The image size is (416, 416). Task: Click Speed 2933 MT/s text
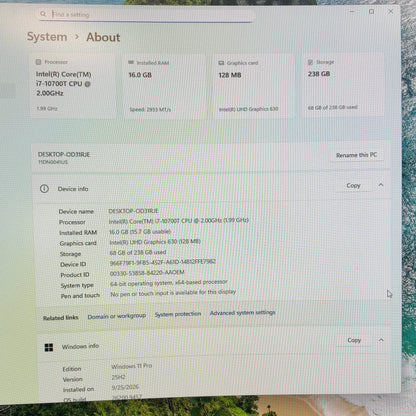coord(150,109)
